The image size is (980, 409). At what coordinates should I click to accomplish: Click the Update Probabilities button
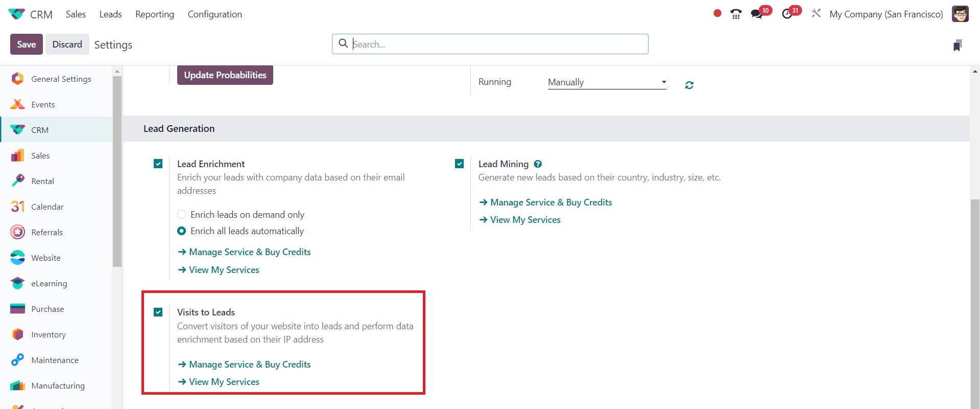pos(225,75)
